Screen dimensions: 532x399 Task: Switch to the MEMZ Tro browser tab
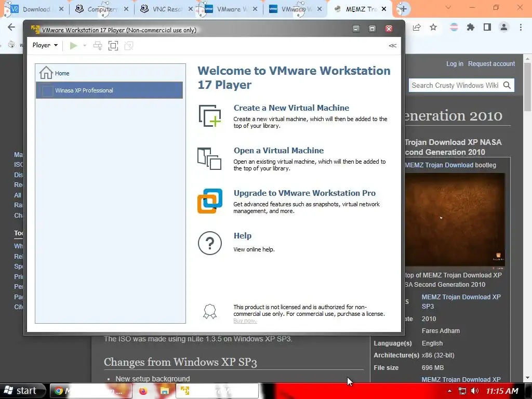tap(360, 9)
